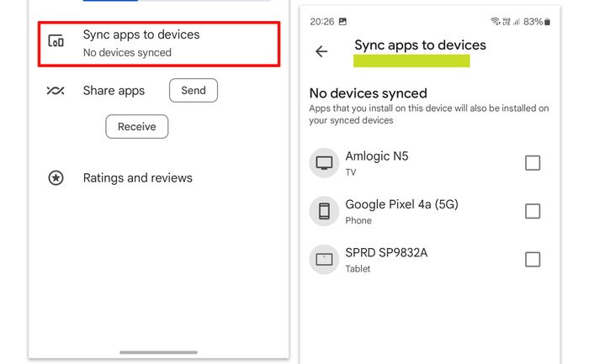Image resolution: width=589 pixels, height=364 pixels.
Task: Check the Amlogic N5 checkbox
Action: point(533,163)
